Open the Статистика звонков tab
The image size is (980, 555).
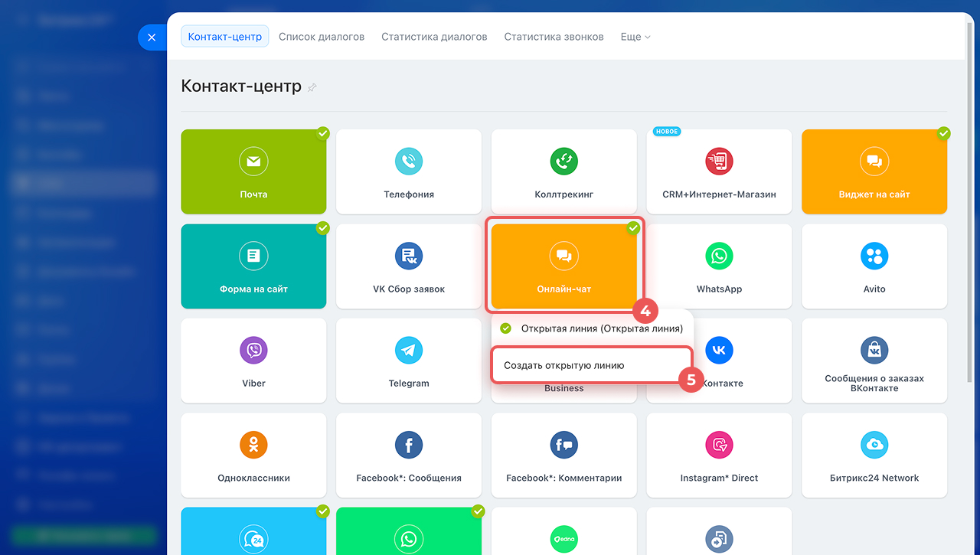(x=554, y=37)
